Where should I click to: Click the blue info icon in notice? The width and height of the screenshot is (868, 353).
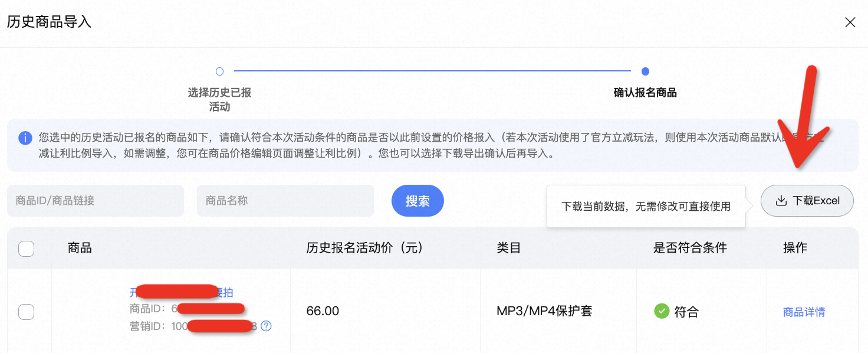(25, 138)
